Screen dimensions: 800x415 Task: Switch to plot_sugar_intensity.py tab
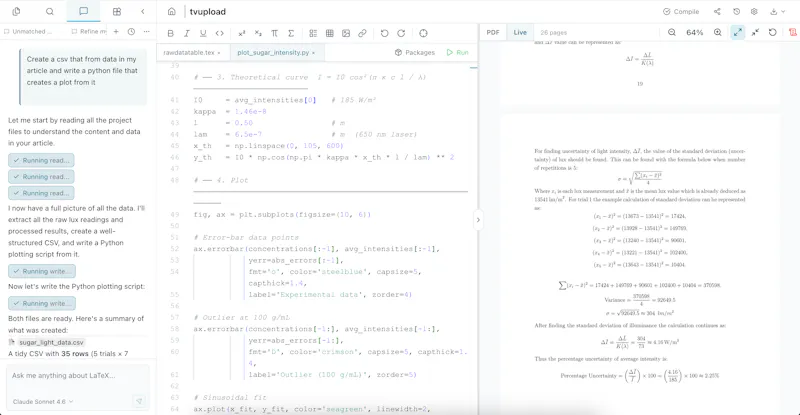[x=273, y=53]
